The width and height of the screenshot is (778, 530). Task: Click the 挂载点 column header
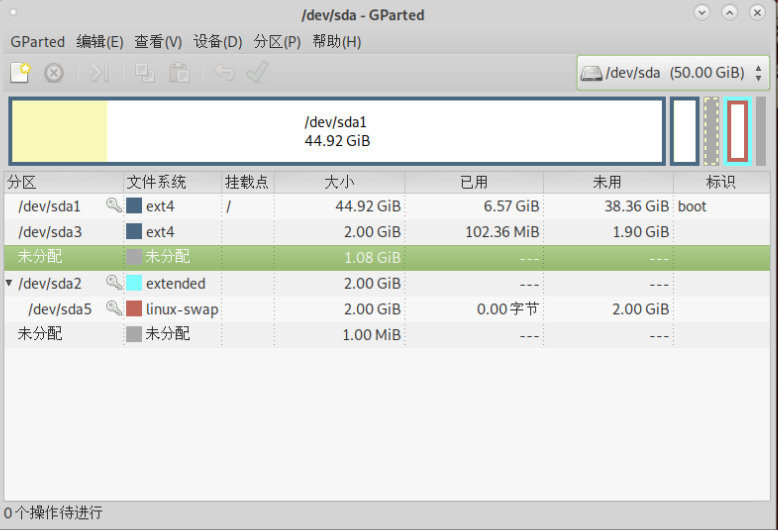click(248, 182)
